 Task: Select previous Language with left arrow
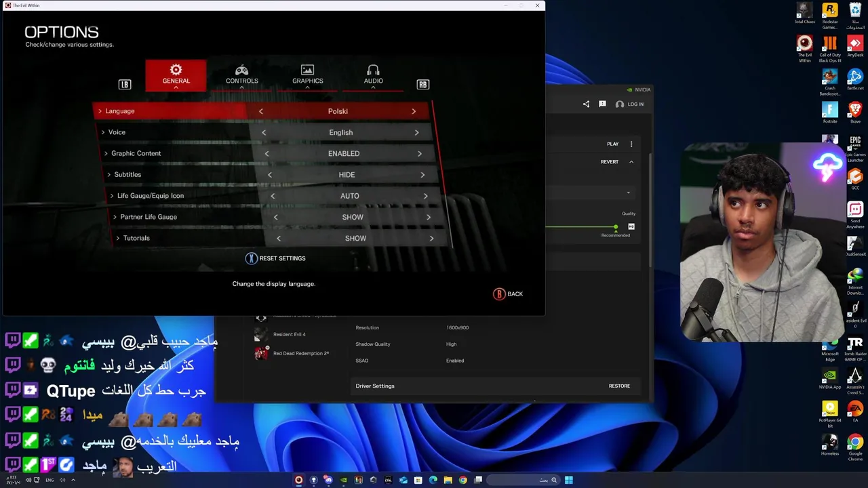coord(260,111)
